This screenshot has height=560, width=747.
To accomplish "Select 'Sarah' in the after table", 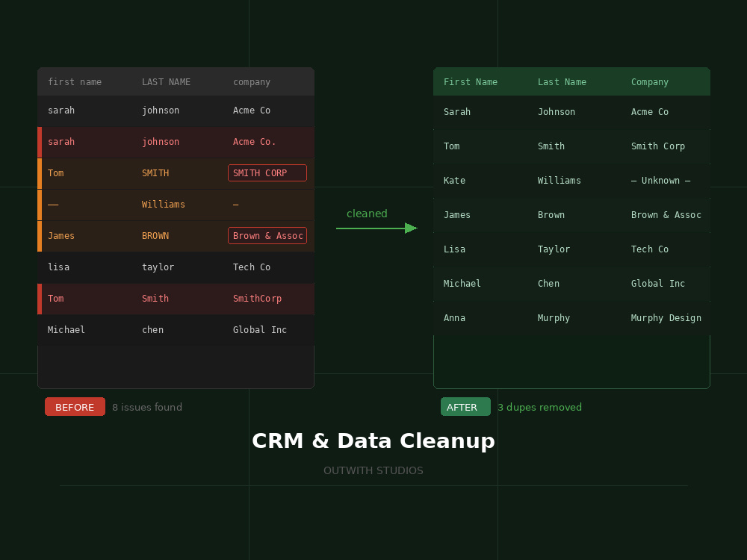I will click(x=457, y=112).
